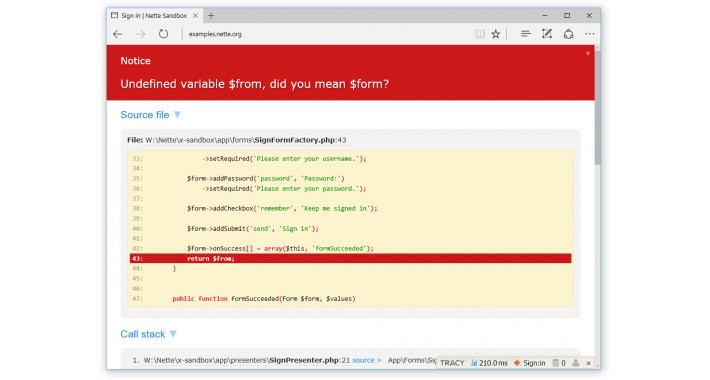Go back with the browser back arrow

click(x=118, y=34)
